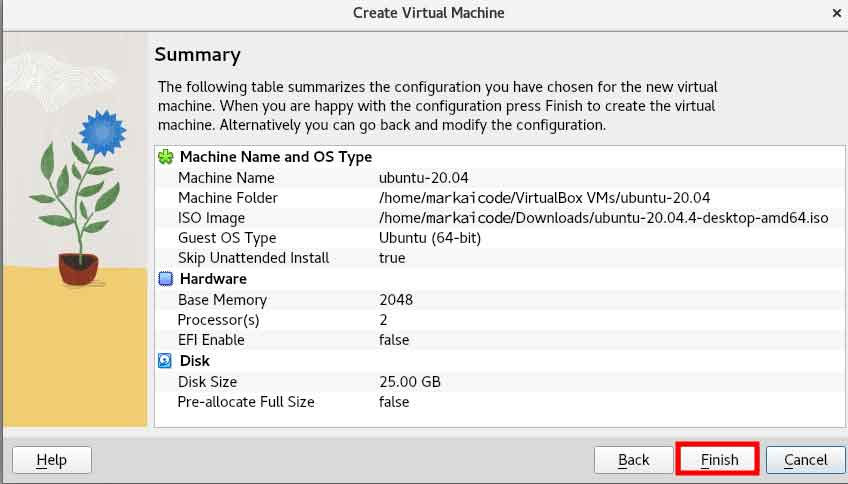Image resolution: width=848 pixels, height=484 pixels.
Task: Click the Machine Name value ubuntu-20.04
Action: (423, 177)
